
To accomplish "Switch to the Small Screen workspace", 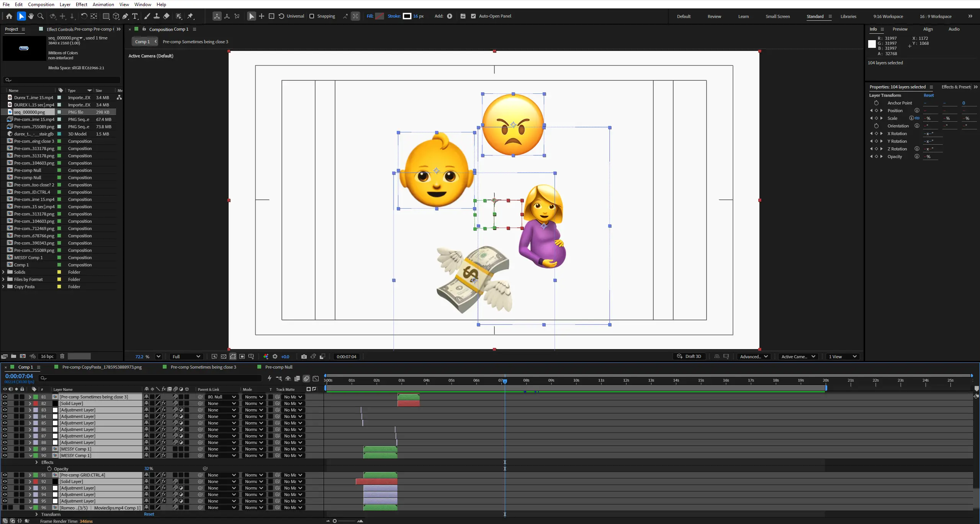I will (777, 16).
